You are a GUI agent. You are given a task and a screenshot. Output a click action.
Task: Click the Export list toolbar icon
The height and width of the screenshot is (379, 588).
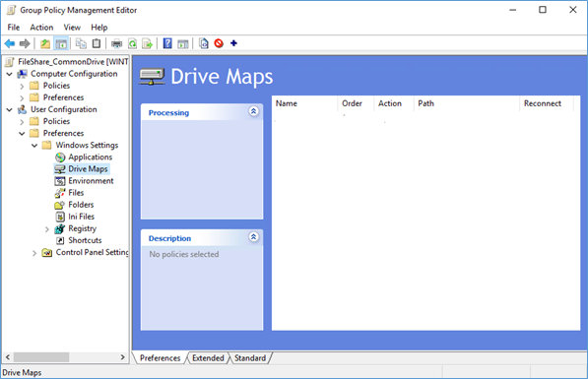(148, 44)
